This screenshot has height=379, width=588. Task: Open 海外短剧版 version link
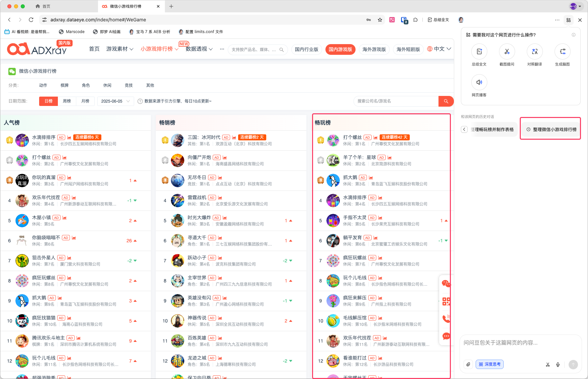[x=408, y=49]
